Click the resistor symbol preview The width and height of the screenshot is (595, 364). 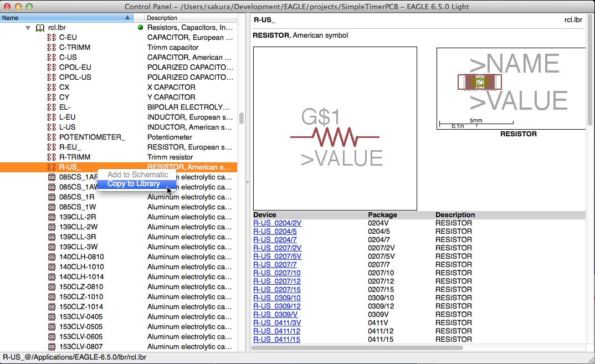coord(335,129)
